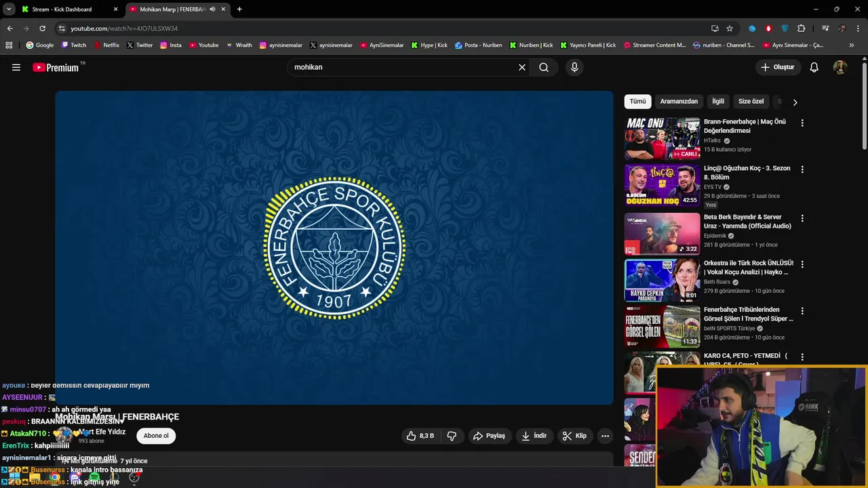This screenshot has width=868, height=488.
Task: Open the Netflix bookmark
Action: [106, 45]
